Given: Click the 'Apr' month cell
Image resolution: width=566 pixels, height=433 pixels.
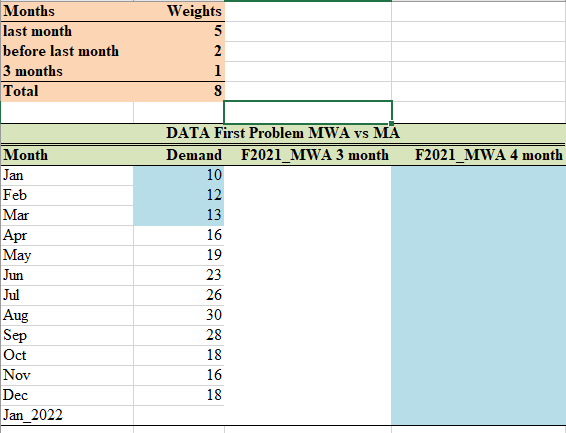Looking at the screenshot, I should (67, 236).
